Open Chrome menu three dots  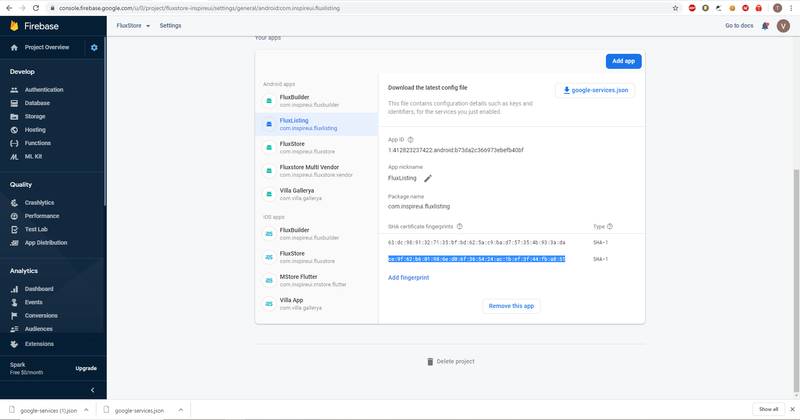791,8
